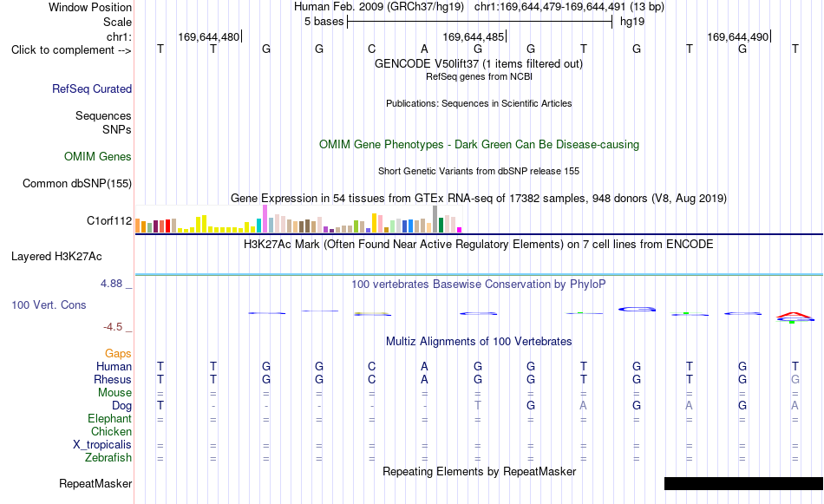Click the Sequences track label
This screenshot has height=504, width=824.
(x=103, y=115)
